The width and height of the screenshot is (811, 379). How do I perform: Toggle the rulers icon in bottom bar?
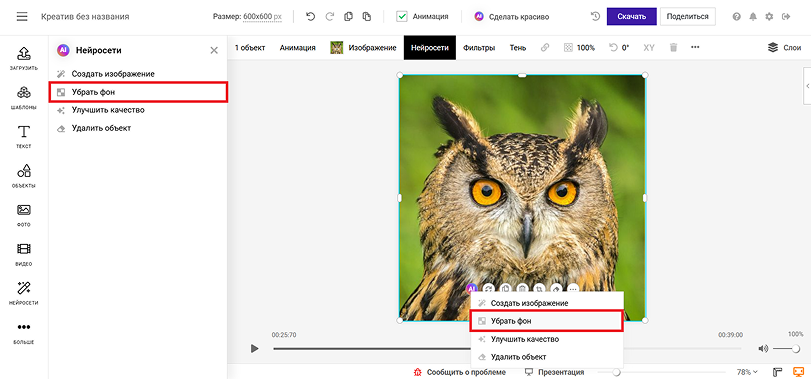click(777, 372)
